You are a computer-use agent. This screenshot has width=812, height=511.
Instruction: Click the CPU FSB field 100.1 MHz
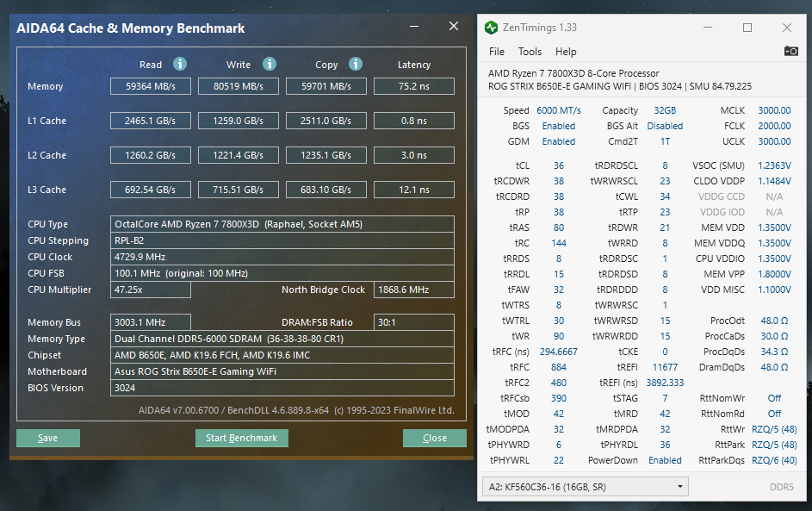(282, 273)
